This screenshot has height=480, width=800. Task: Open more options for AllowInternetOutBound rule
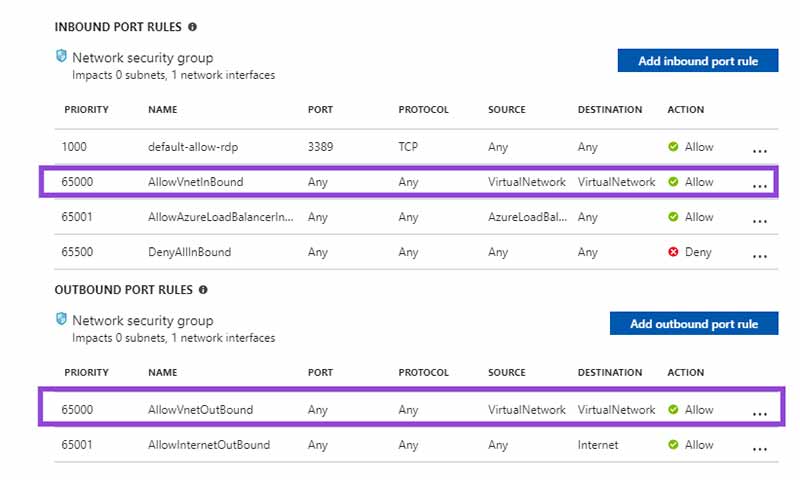point(760,449)
